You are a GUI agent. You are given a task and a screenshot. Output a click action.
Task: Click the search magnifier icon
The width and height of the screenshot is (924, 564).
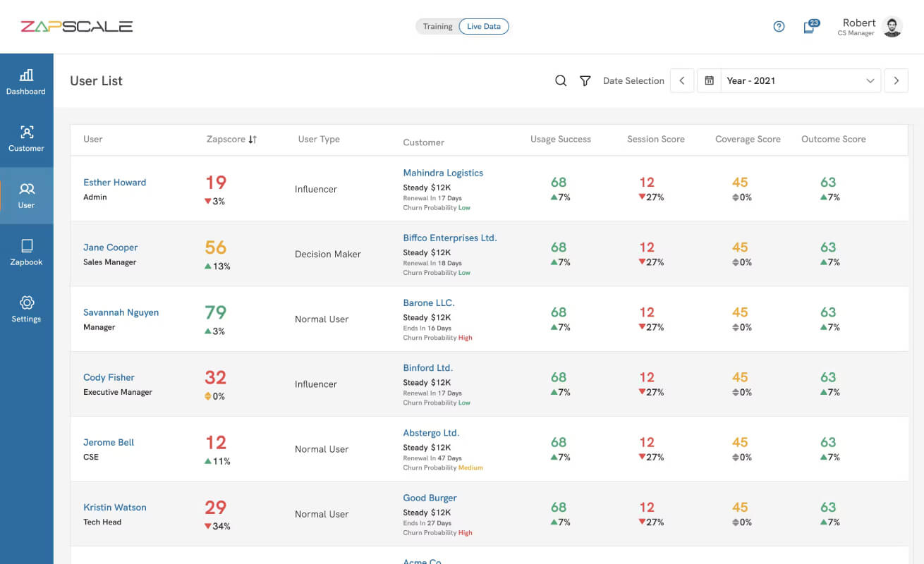[561, 81]
